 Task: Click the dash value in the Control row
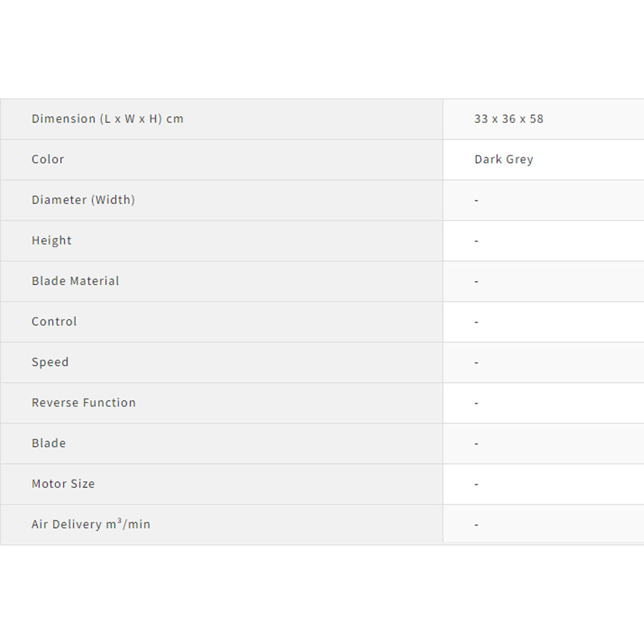[x=476, y=322]
